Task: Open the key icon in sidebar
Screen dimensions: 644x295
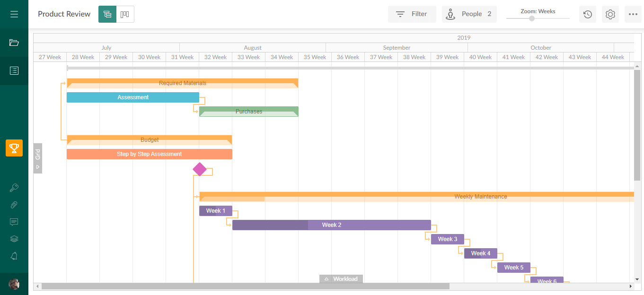Action: [x=14, y=188]
